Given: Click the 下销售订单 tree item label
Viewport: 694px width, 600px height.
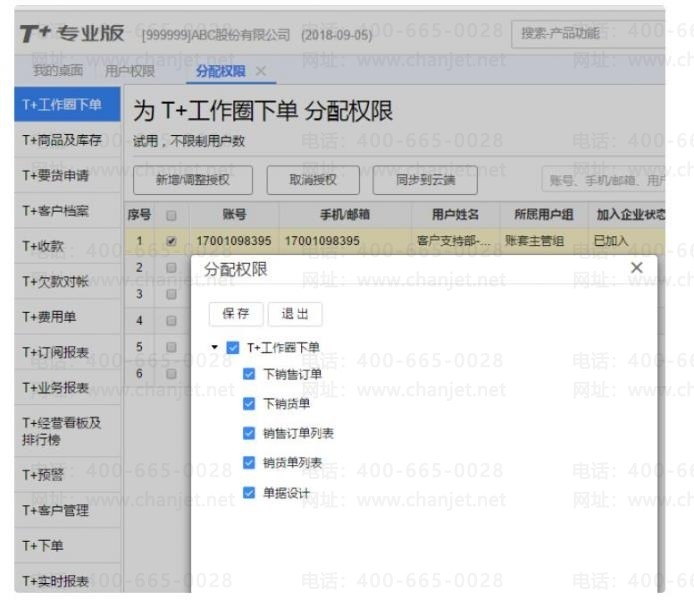Looking at the screenshot, I should [x=293, y=374].
